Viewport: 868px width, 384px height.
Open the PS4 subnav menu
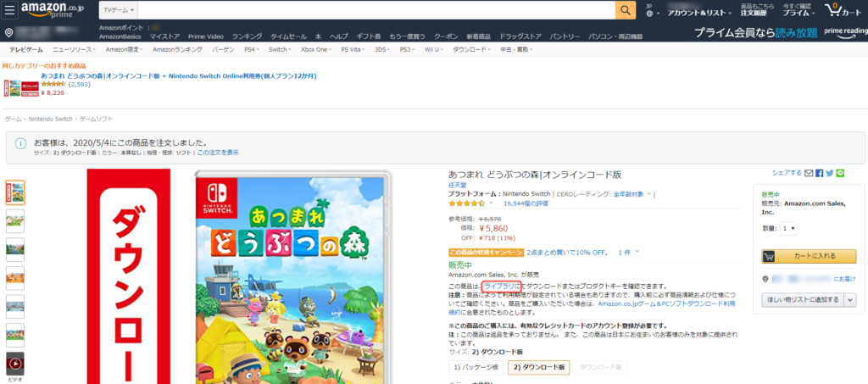point(252,49)
